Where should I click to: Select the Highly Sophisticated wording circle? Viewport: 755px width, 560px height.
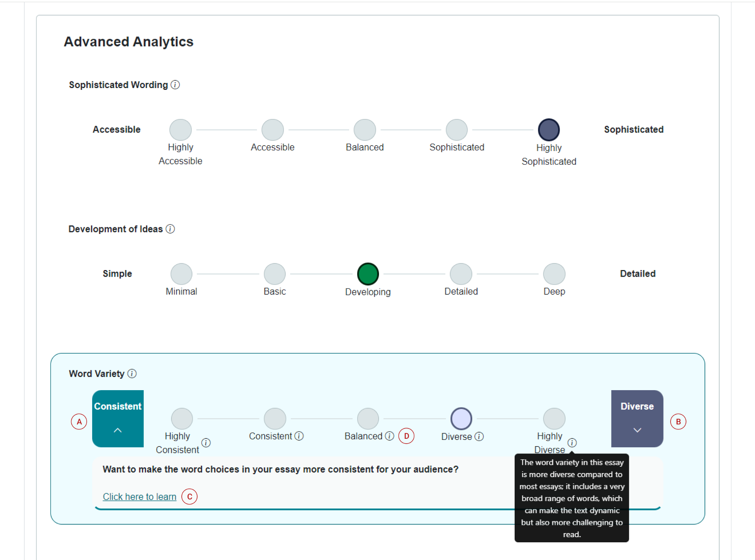coord(549,130)
